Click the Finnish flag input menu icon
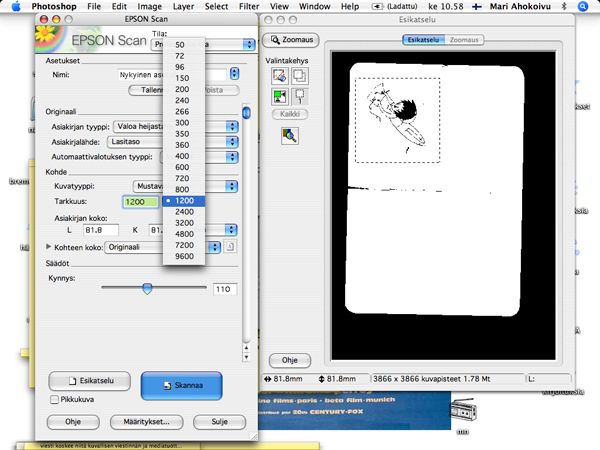The height and width of the screenshot is (450, 600). coord(476,7)
